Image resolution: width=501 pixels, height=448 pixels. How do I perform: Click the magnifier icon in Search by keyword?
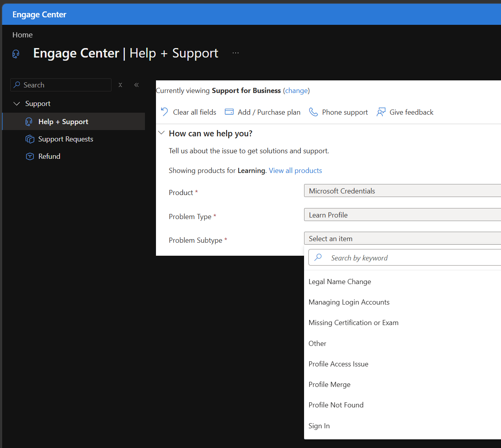[318, 257]
